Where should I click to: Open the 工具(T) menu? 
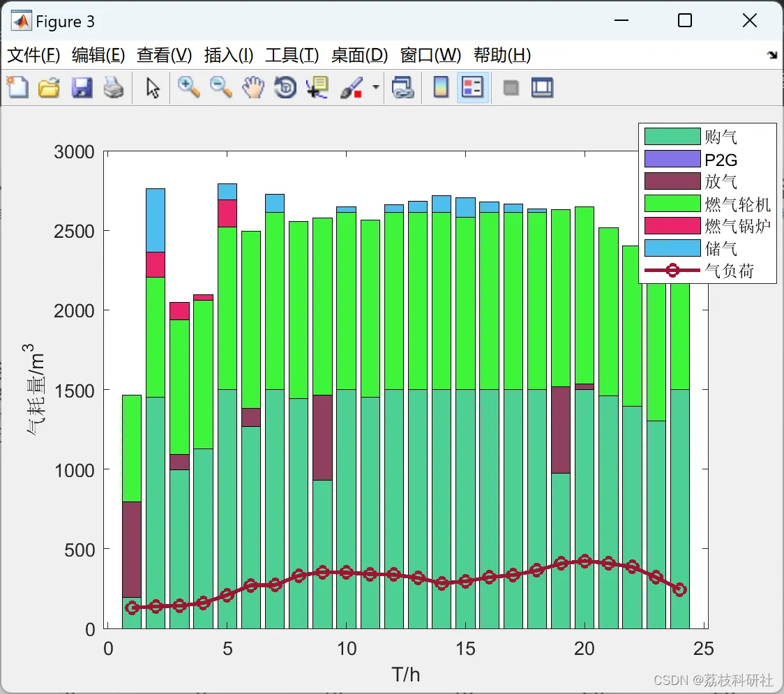(x=292, y=55)
